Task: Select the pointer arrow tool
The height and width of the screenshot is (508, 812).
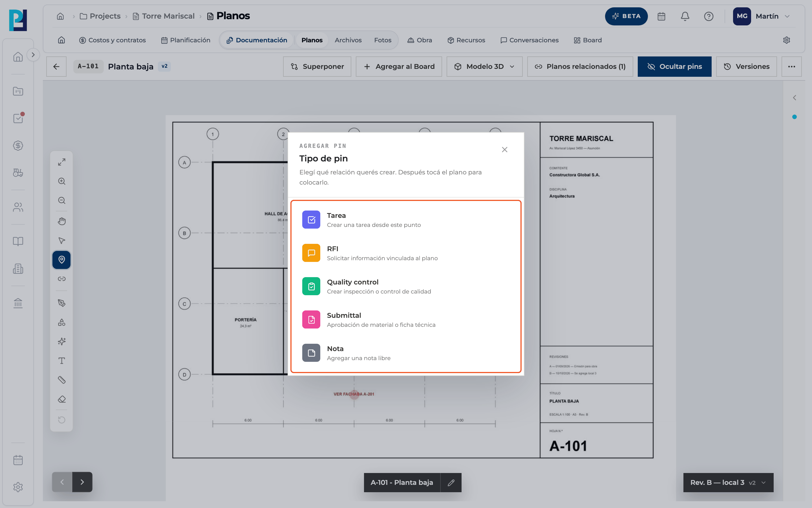Action: tap(61, 240)
